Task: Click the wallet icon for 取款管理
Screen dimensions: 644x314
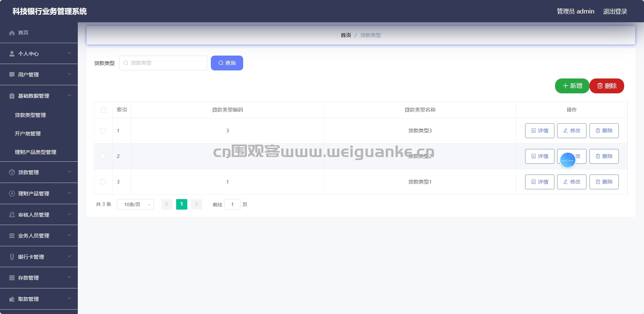Action: tap(12, 299)
